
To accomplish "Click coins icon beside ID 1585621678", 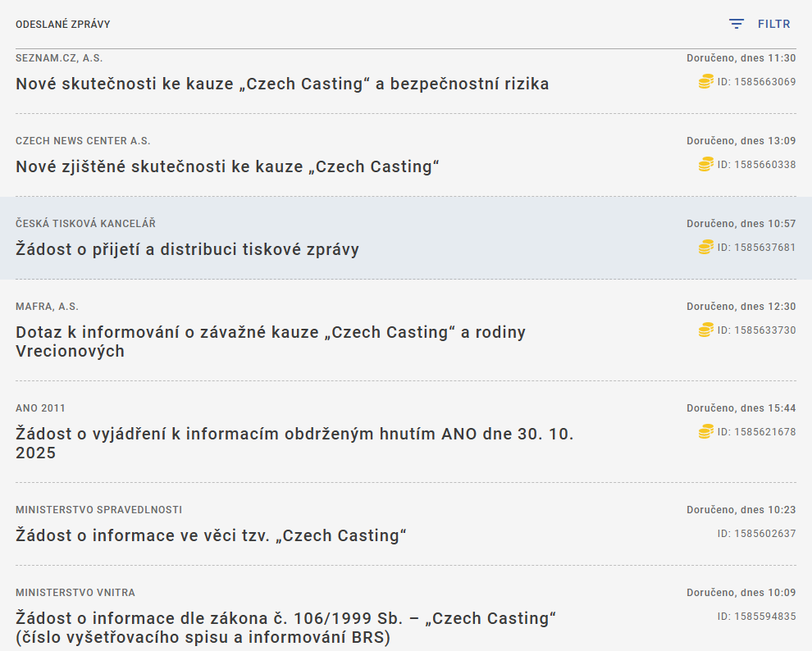I will pos(705,431).
